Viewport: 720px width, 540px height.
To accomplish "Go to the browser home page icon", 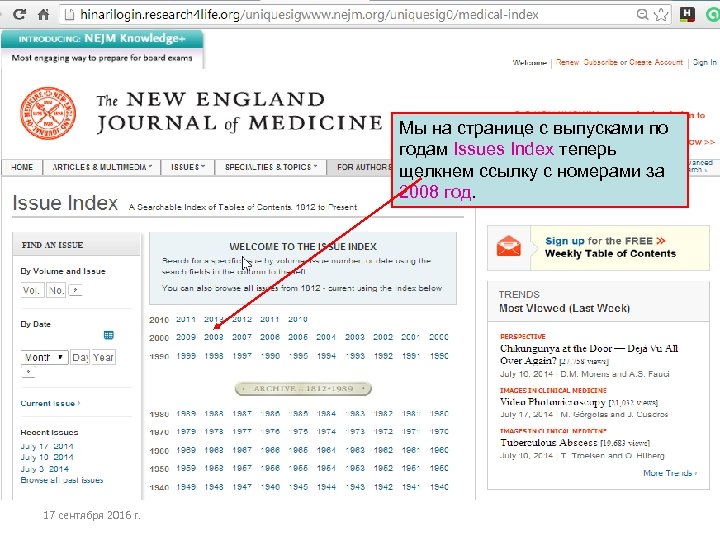I will coord(44,14).
